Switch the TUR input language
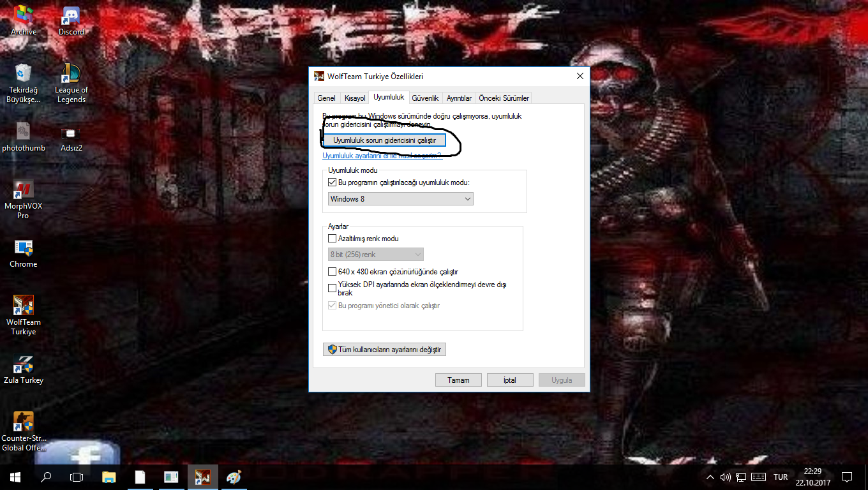This screenshot has width=868, height=490. [781, 477]
